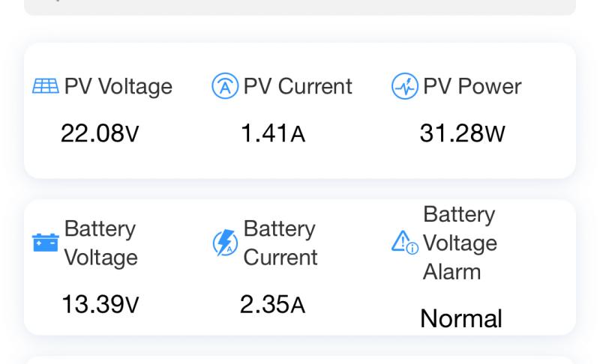600x364 pixels.
Task: Click the Battery Current lightning icon
Action: click(x=225, y=243)
